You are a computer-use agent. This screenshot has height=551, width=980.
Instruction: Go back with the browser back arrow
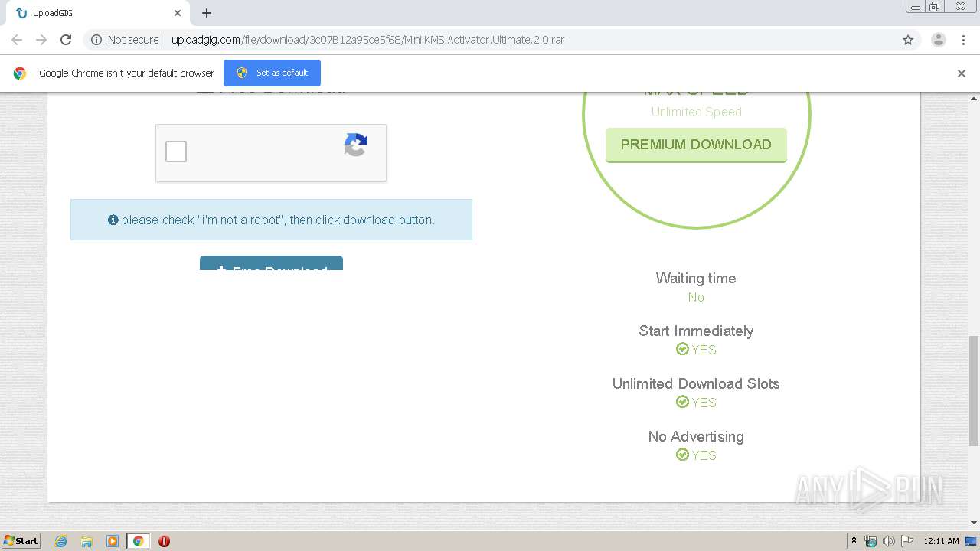[x=17, y=40]
